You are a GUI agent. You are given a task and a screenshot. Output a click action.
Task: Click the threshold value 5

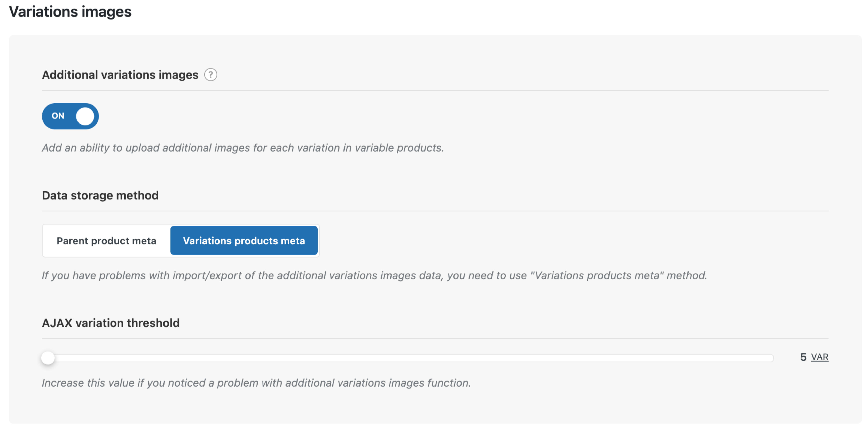803,357
